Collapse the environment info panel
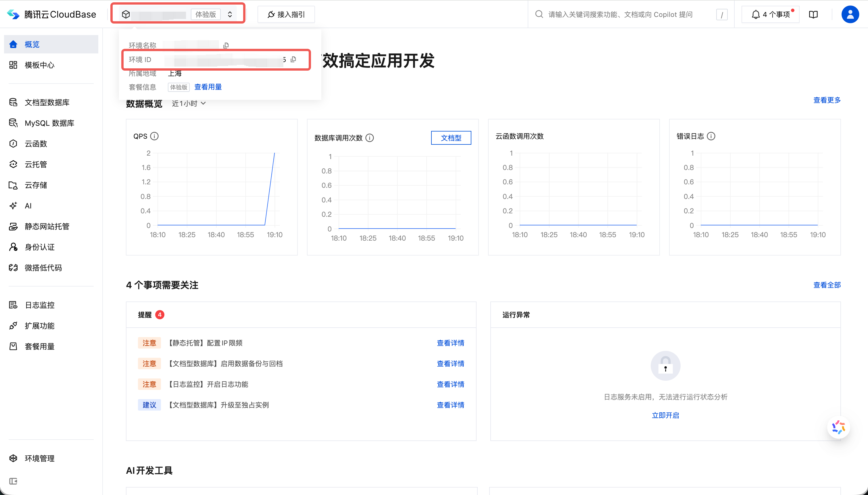This screenshot has width=868, height=495. [x=230, y=14]
